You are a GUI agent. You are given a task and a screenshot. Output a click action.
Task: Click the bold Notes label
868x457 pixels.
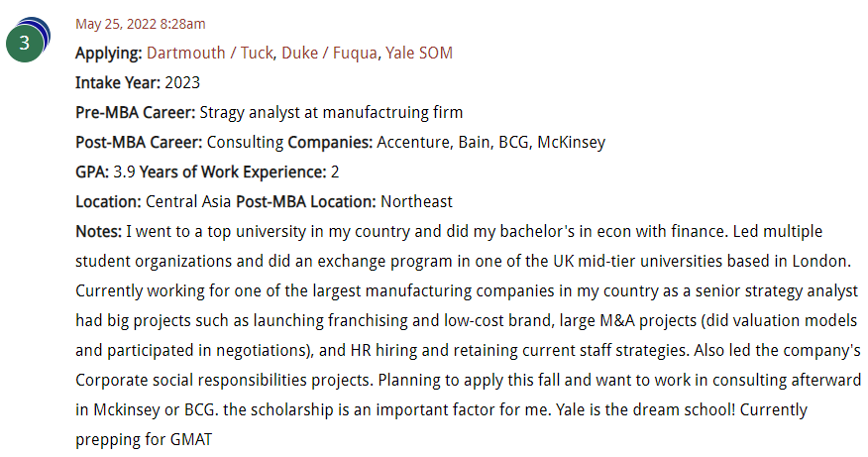98,231
